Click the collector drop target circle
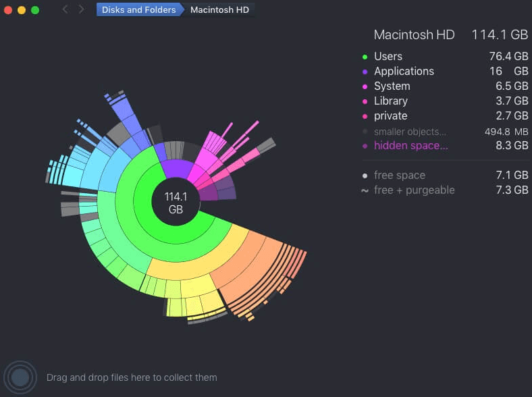The image size is (532, 397). tap(20, 377)
